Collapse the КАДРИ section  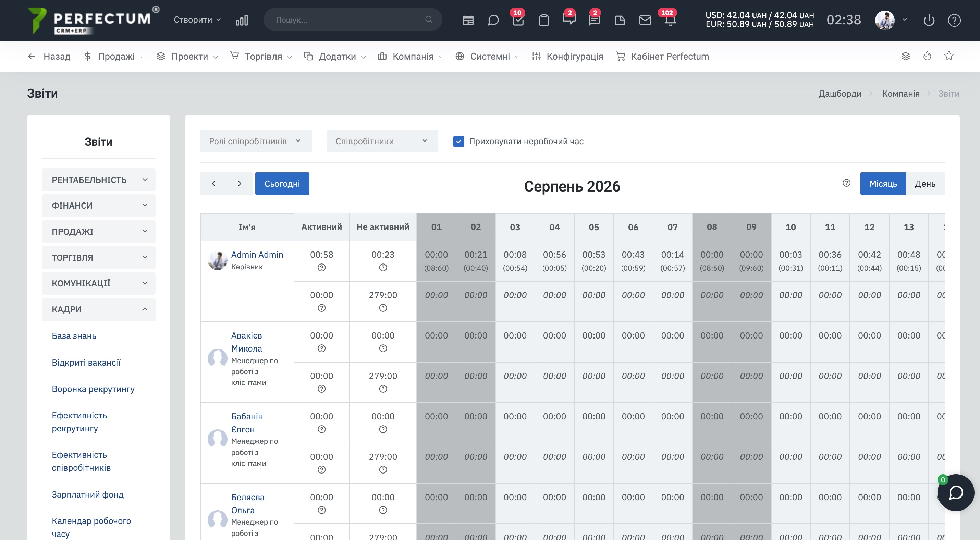99,309
